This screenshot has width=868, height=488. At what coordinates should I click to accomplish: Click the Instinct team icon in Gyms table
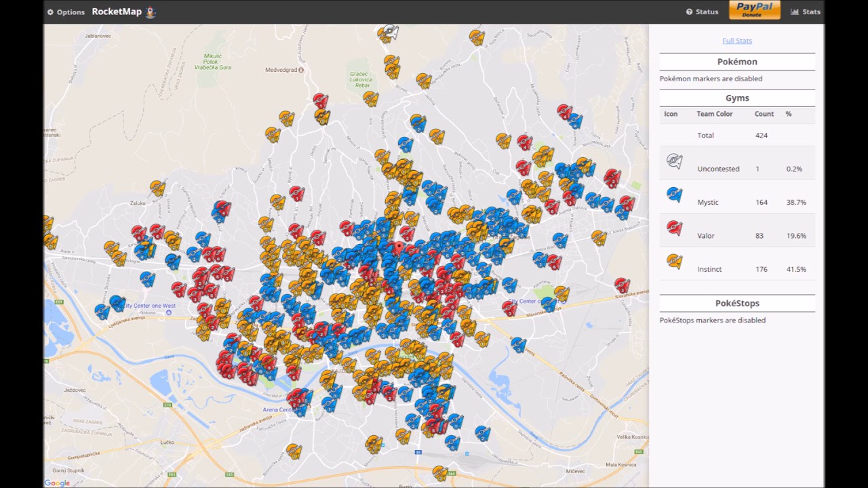pos(674,261)
